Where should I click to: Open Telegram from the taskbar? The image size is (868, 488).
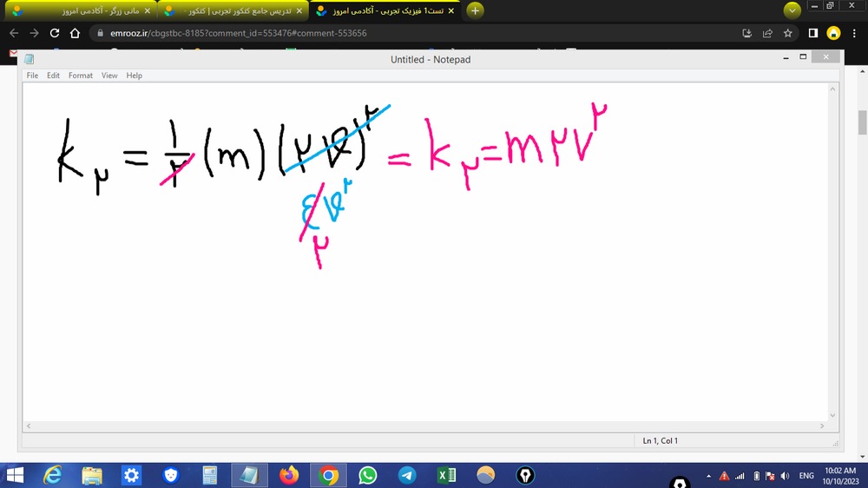click(x=407, y=475)
